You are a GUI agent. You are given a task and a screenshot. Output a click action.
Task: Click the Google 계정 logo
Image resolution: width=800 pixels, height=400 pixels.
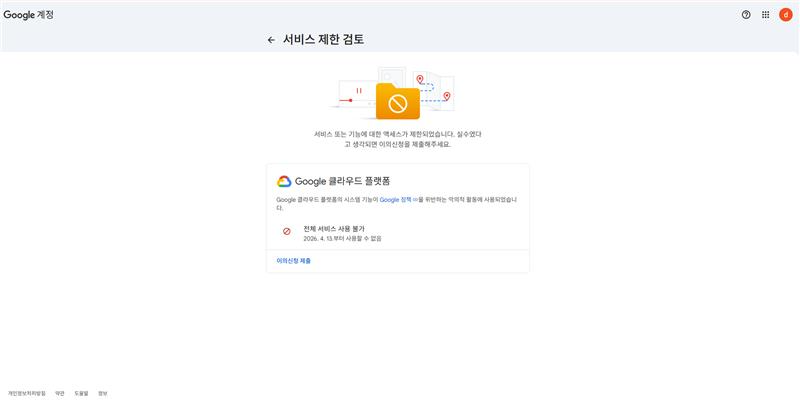click(x=29, y=15)
